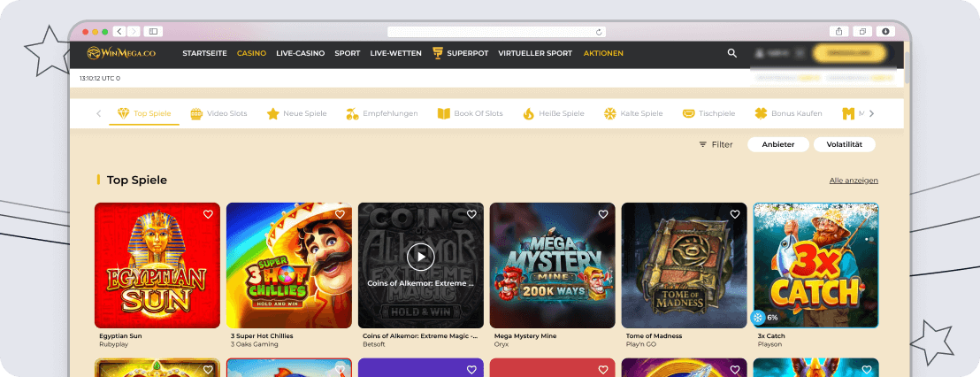980x377 pixels.
Task: Click the browser back arrow button
Action: point(119,31)
